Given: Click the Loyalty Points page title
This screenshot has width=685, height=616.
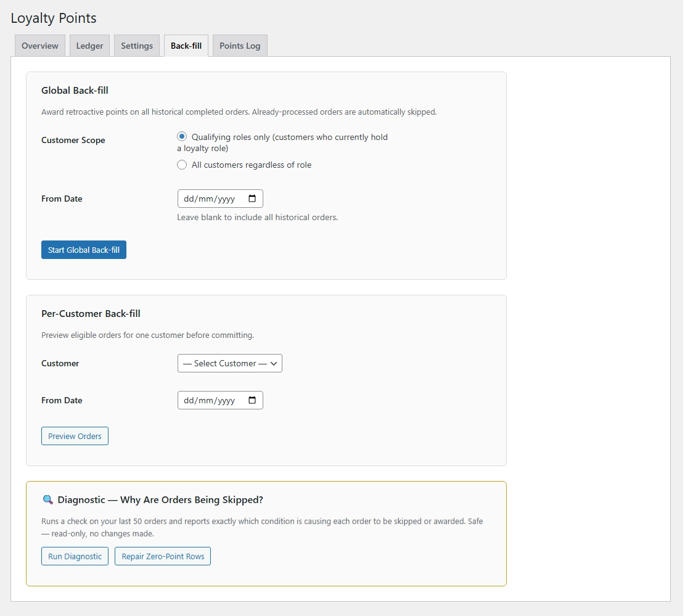Looking at the screenshot, I should coord(54,18).
